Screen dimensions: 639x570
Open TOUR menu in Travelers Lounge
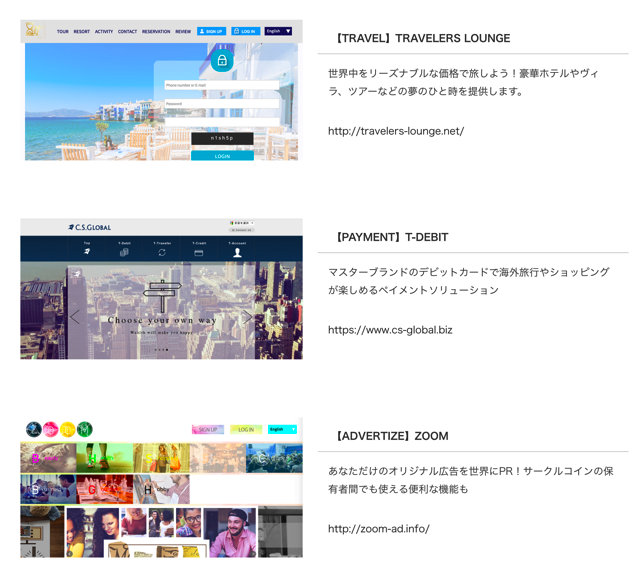point(63,31)
